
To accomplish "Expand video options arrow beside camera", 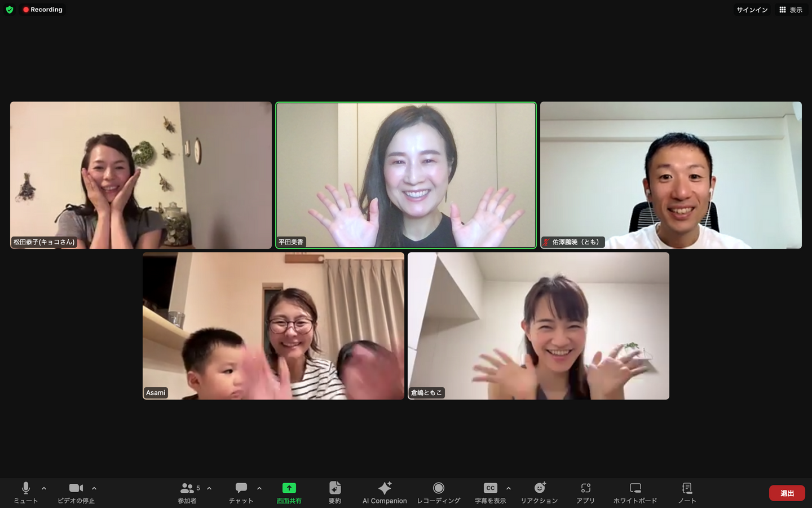I will (x=94, y=488).
